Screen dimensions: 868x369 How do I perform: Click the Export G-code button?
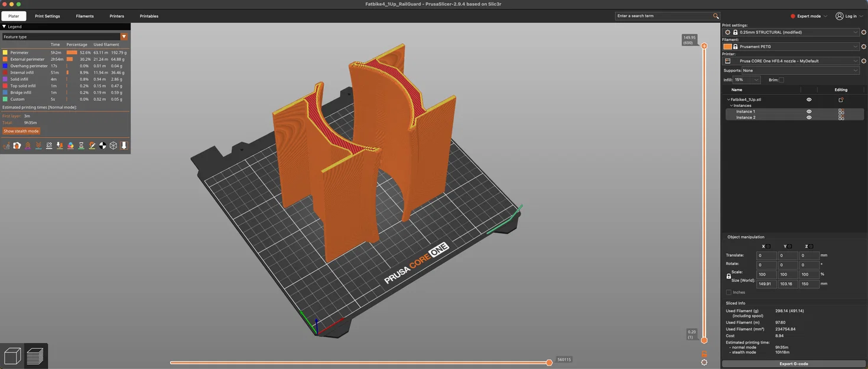[793, 364]
